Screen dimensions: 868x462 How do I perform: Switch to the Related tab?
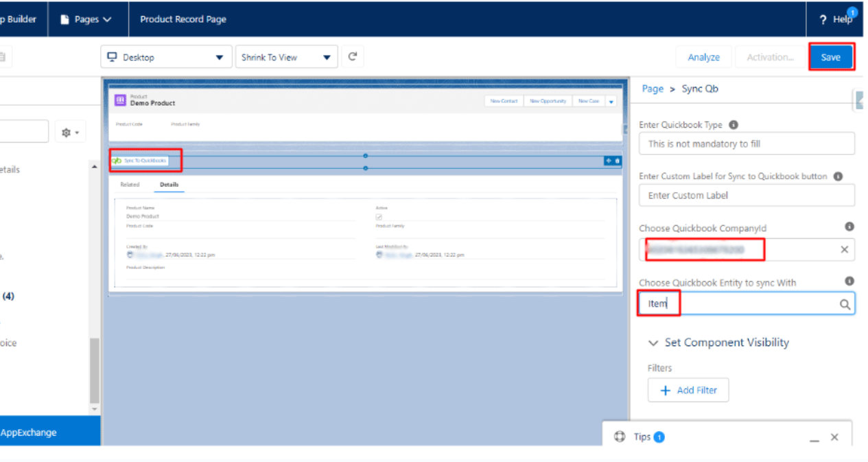coord(130,185)
